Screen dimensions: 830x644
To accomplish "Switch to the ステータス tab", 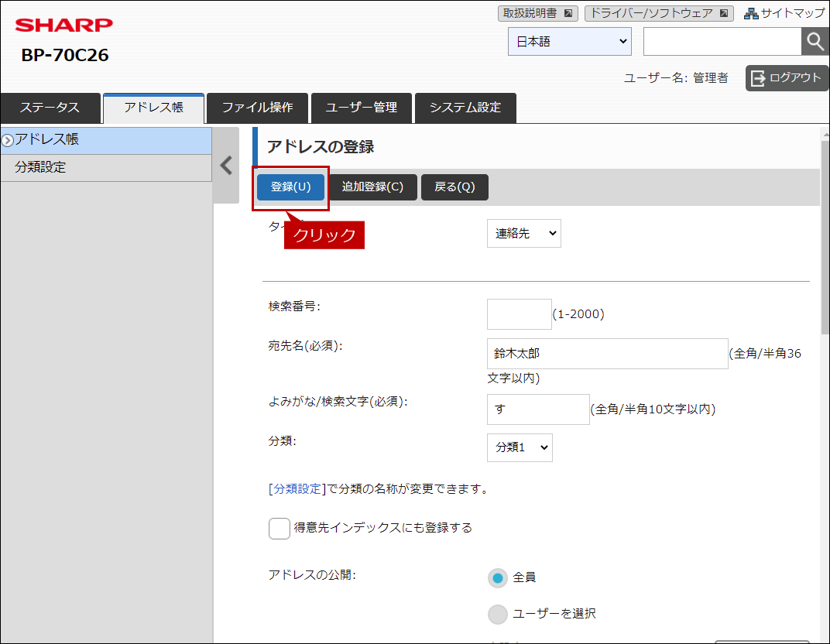I will (50, 108).
